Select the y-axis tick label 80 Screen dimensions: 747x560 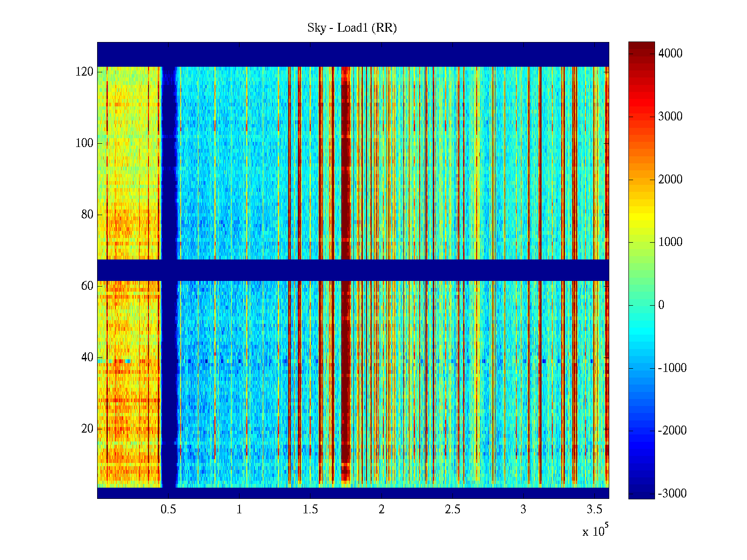point(87,215)
